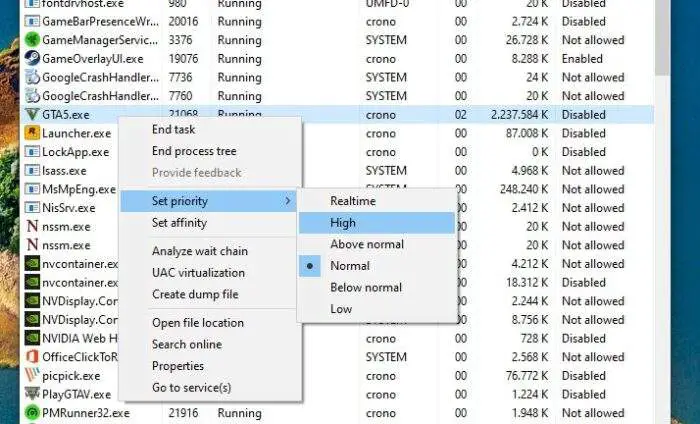Click the MsMpEng.exe icon

tap(32, 189)
